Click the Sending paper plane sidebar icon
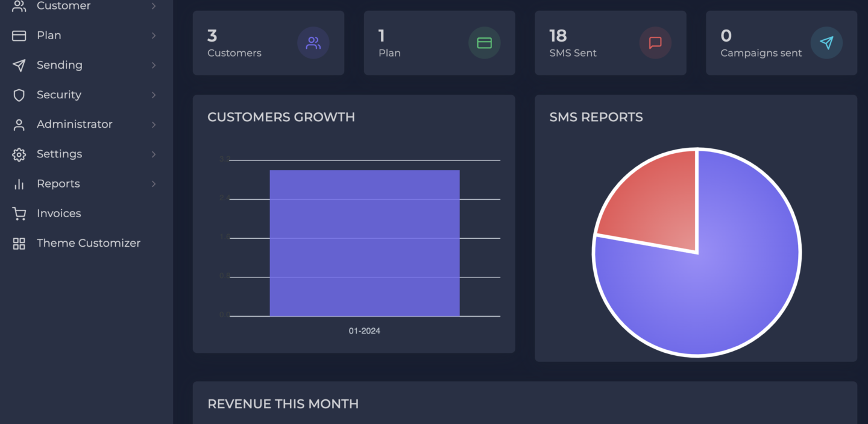Viewport: 868px width, 424px height. point(19,65)
